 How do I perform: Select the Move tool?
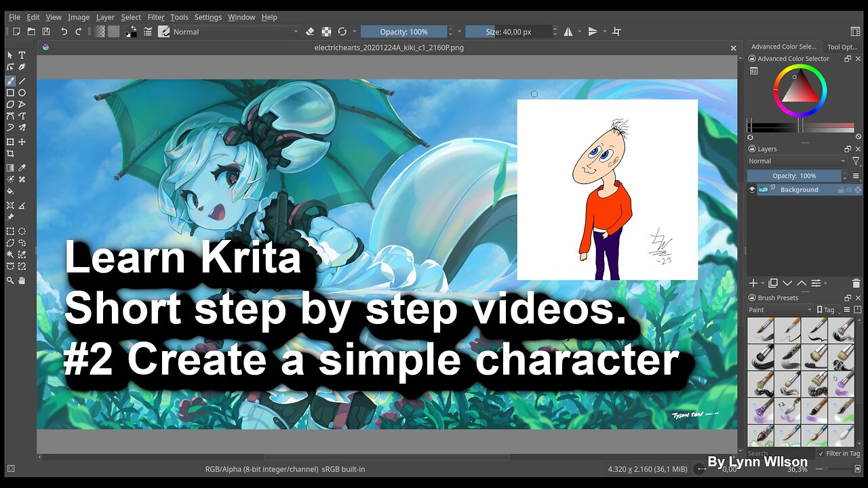[x=22, y=142]
